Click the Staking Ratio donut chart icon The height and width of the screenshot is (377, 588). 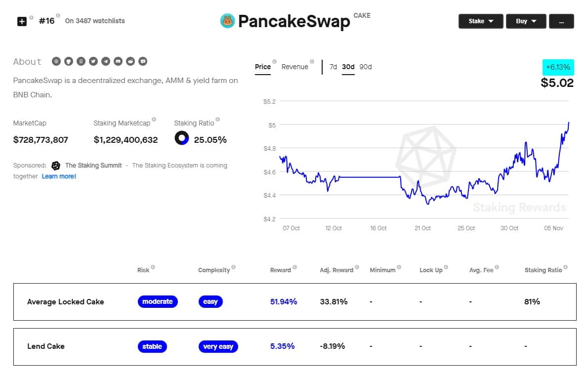coord(182,138)
